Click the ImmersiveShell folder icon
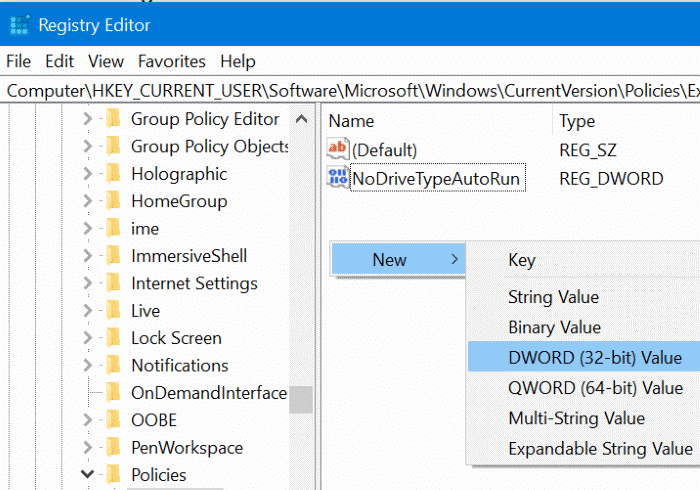 (x=116, y=256)
